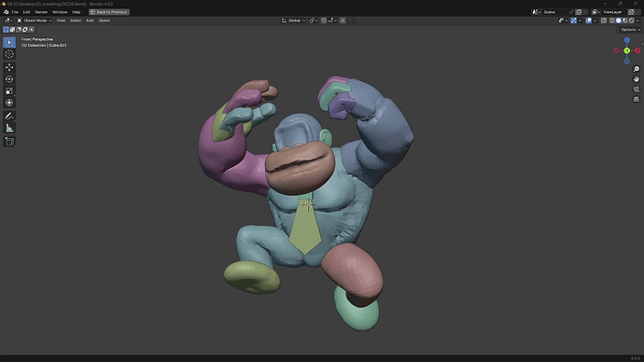Open the pivot point dropdown
Image resolution: width=644 pixels, height=362 pixels.
point(314,21)
